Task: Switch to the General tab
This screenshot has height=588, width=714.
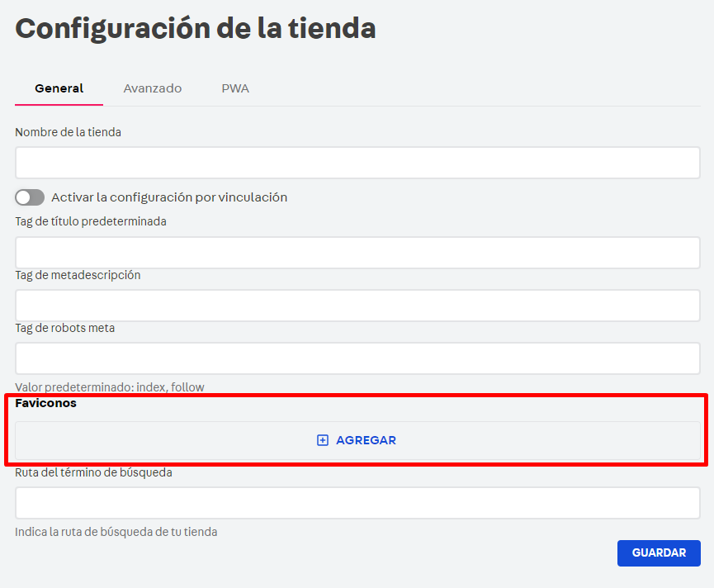Action: coord(59,88)
